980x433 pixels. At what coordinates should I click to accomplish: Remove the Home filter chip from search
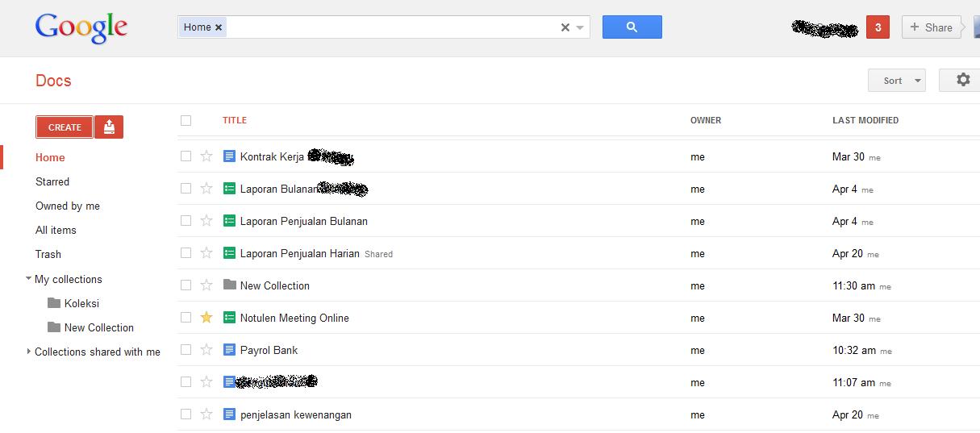click(219, 27)
